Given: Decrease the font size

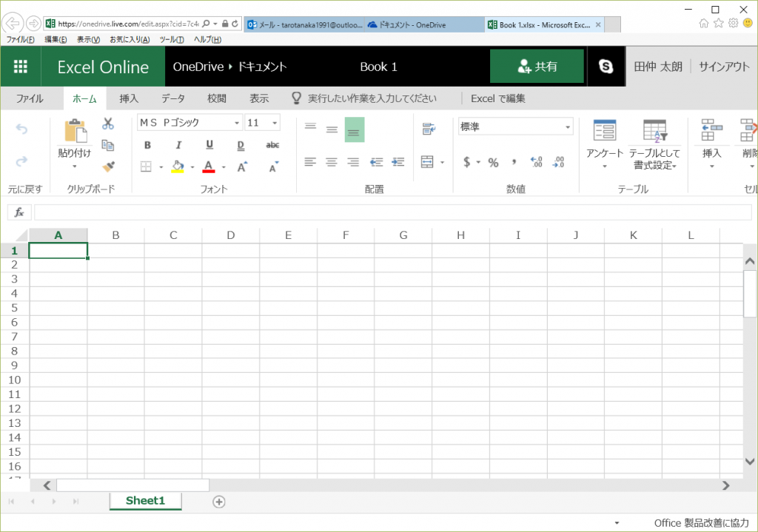Looking at the screenshot, I should [x=274, y=166].
